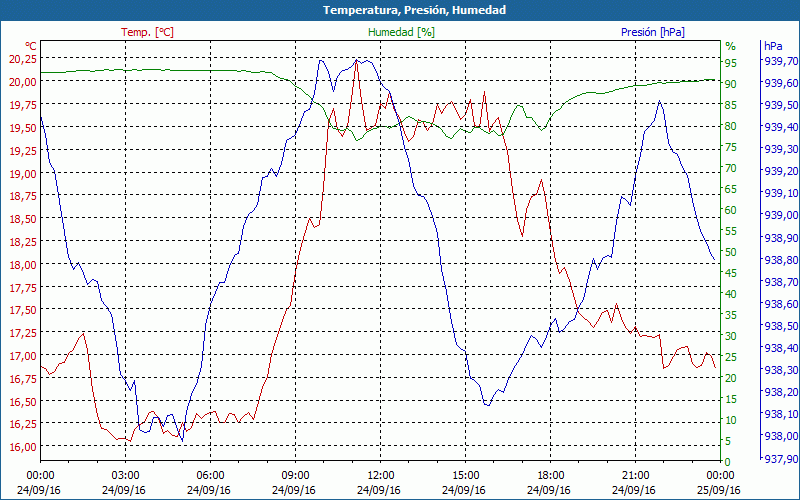The width and height of the screenshot is (800, 500).
Task: Click the '19,00' temperature axis value
Action: tap(23, 173)
